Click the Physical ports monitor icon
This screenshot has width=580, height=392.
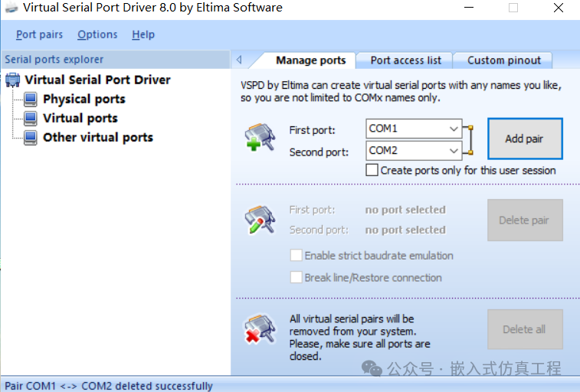click(x=31, y=99)
